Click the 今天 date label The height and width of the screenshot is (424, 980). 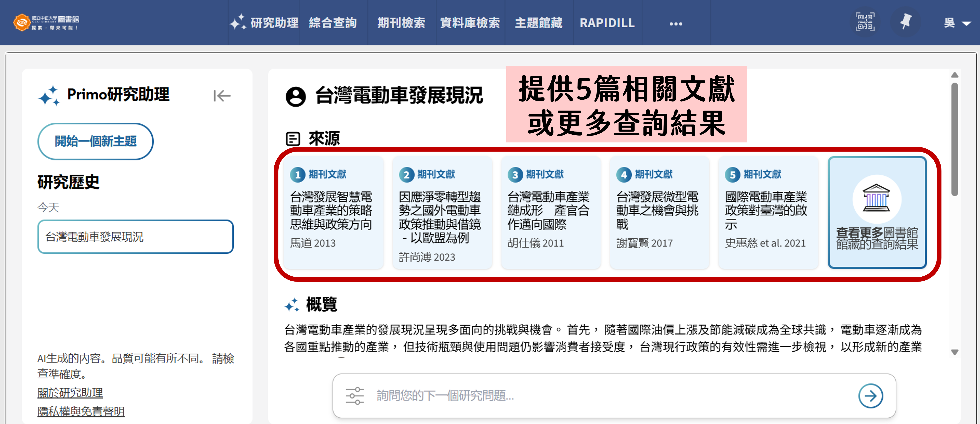[48, 208]
